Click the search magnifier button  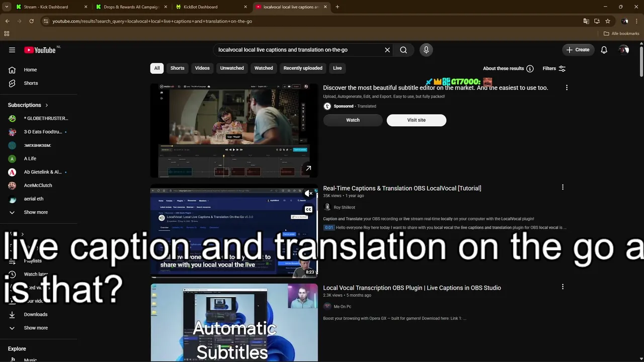(404, 50)
